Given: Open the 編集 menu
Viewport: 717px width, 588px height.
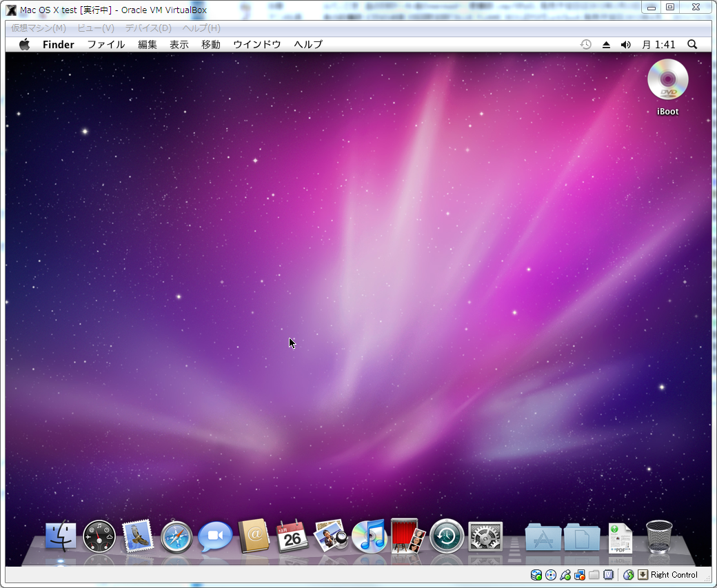Looking at the screenshot, I should tap(148, 44).
